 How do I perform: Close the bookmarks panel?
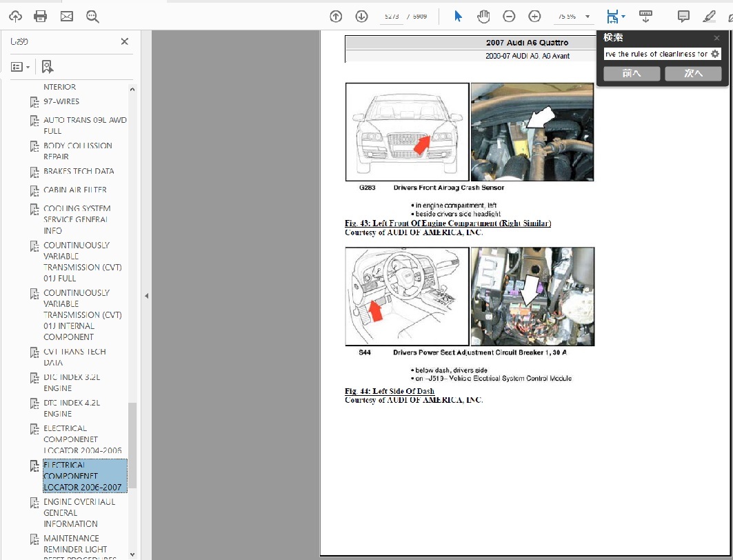coord(124,41)
